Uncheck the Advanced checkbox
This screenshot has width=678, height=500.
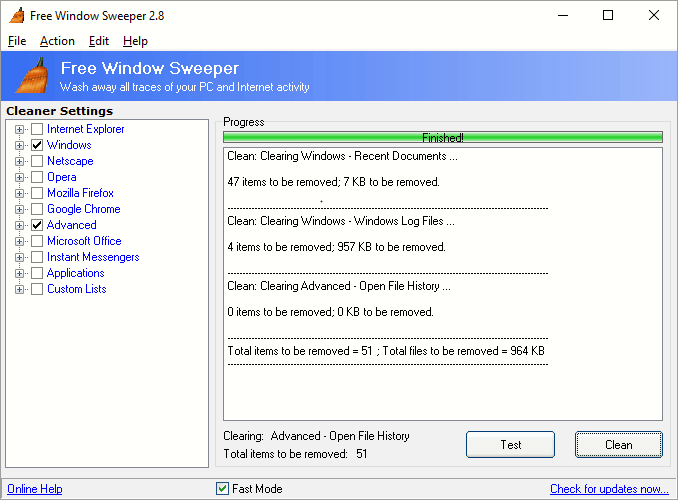coord(37,225)
